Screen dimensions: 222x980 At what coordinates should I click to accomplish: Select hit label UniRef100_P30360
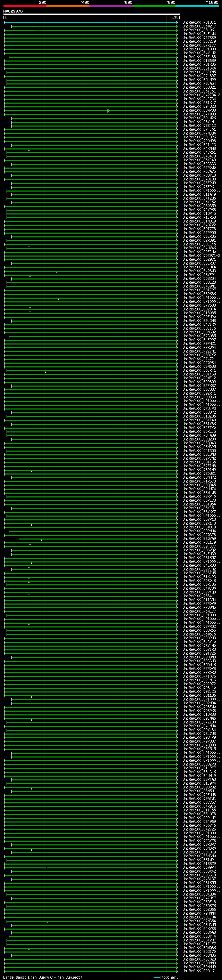point(199,397)
